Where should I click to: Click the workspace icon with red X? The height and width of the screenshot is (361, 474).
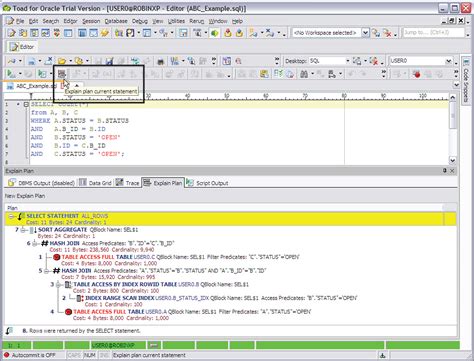click(x=387, y=33)
